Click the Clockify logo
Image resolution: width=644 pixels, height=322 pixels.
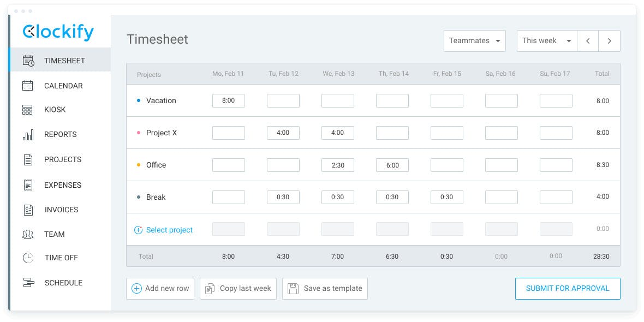pos(57,32)
